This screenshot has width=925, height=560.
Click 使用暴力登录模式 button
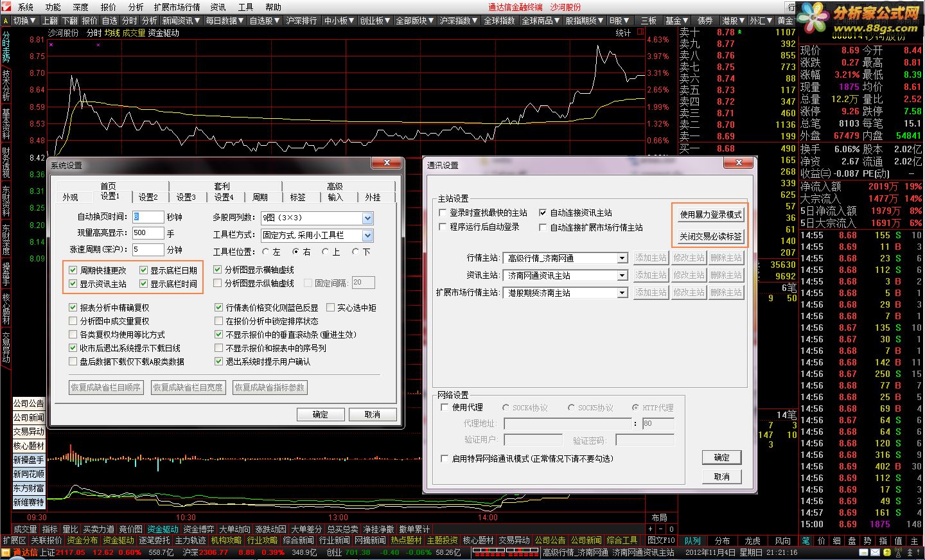[x=710, y=214]
